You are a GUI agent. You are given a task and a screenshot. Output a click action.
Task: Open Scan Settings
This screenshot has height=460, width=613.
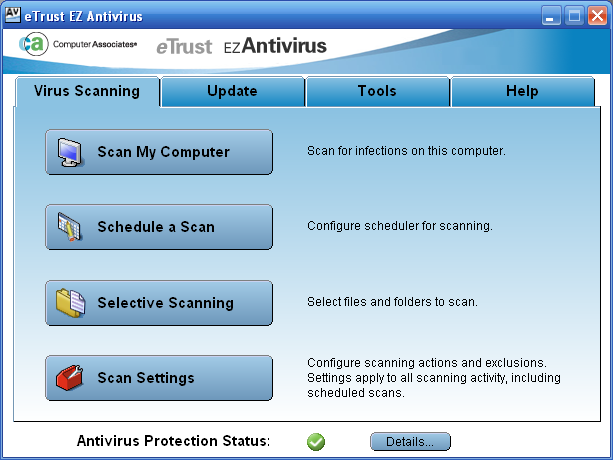pos(159,378)
